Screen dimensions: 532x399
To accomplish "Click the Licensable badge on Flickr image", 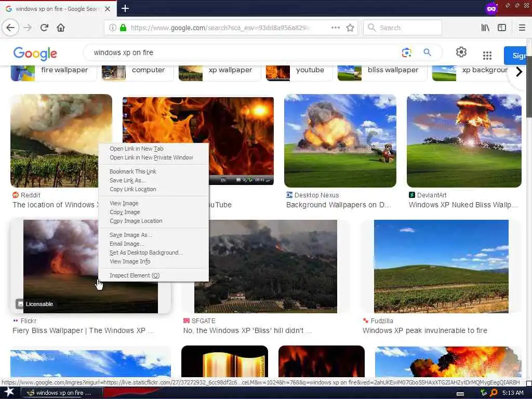I will [35, 303].
